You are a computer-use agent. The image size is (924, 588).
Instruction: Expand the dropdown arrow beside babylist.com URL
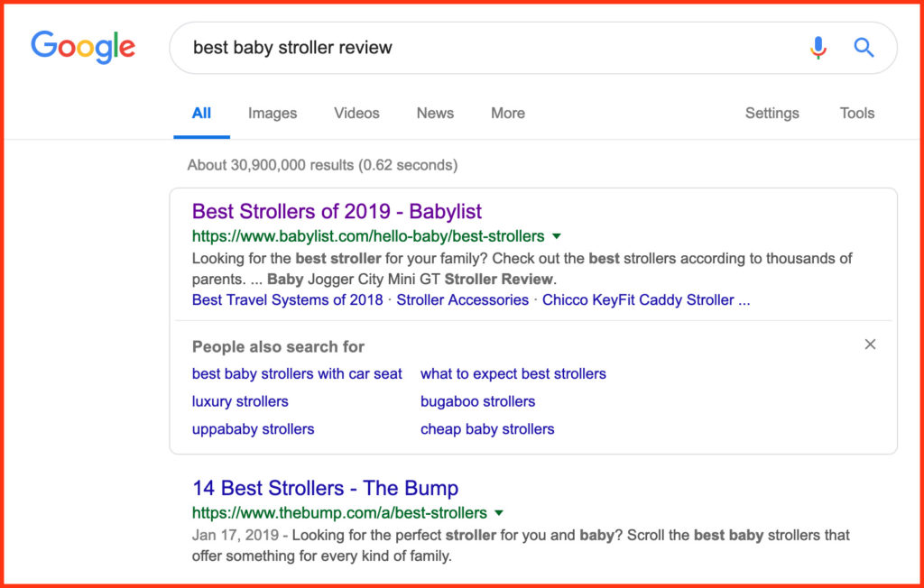(x=557, y=236)
